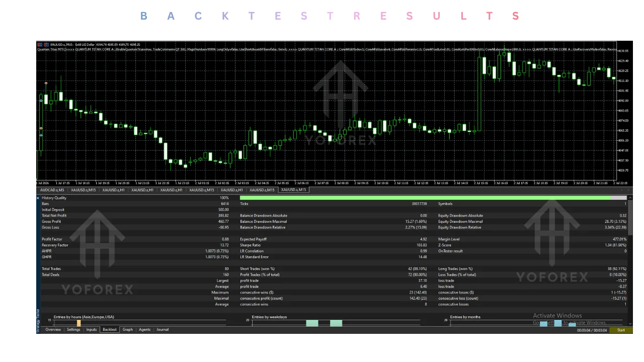The height and width of the screenshot is (362, 644).
Task: Click the Entries by months chart title
Action: (x=466, y=317)
